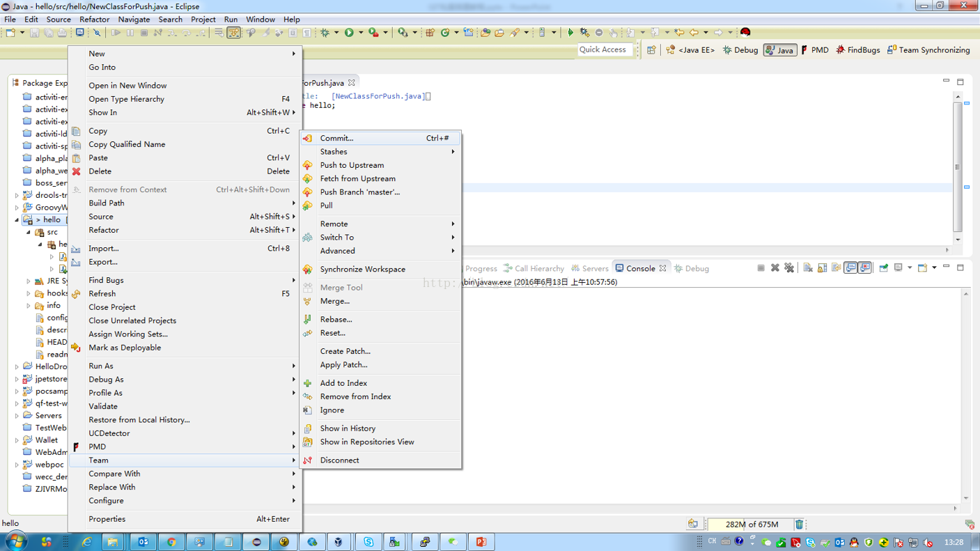Expand the Switch To submenu
980x551 pixels.
tap(380, 238)
